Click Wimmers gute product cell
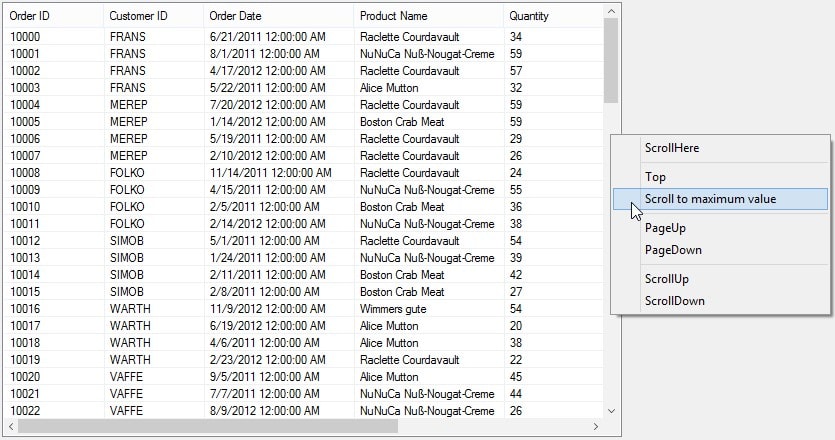This screenshot has height=440, width=835. pyautogui.click(x=429, y=309)
